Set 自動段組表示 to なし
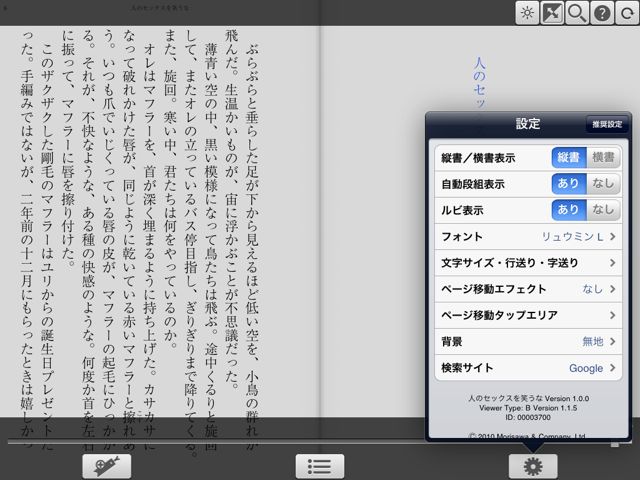Viewport: 640px width, 480px height. pos(604,184)
